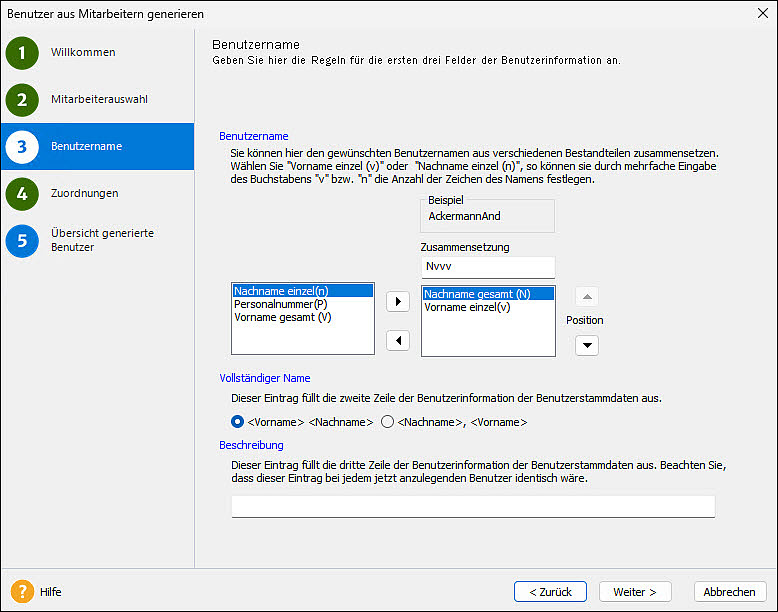The width and height of the screenshot is (778, 612).
Task: Click the orange Hilfe help icon
Action: tap(22, 591)
